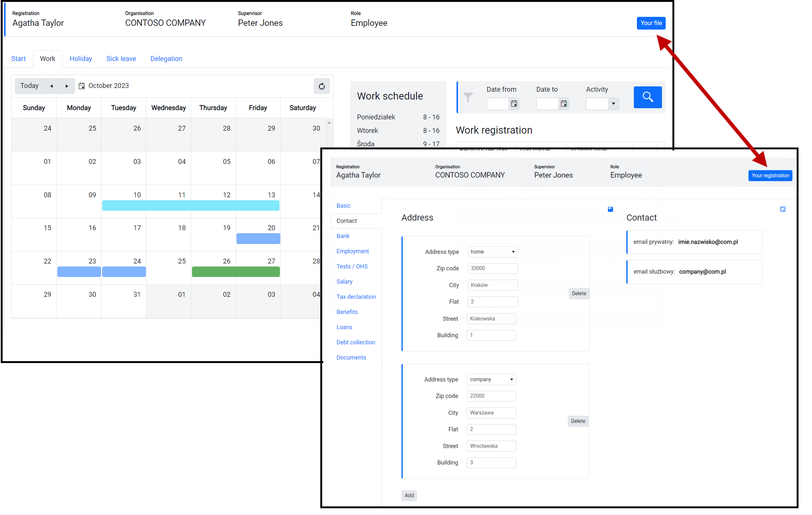This screenshot has height=515, width=812.
Task: Click the cyan event bar on October 10-13
Action: coord(190,205)
